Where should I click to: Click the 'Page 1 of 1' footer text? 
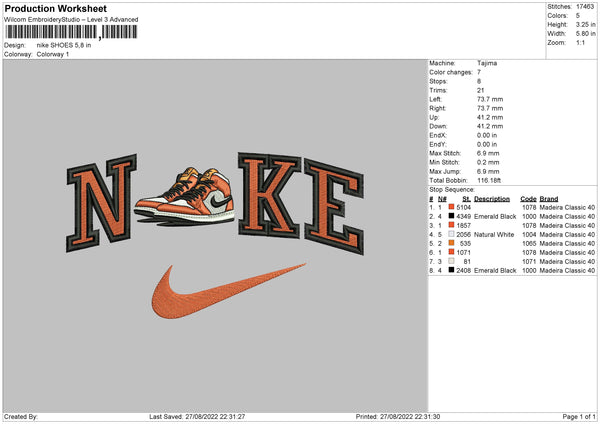(x=579, y=416)
